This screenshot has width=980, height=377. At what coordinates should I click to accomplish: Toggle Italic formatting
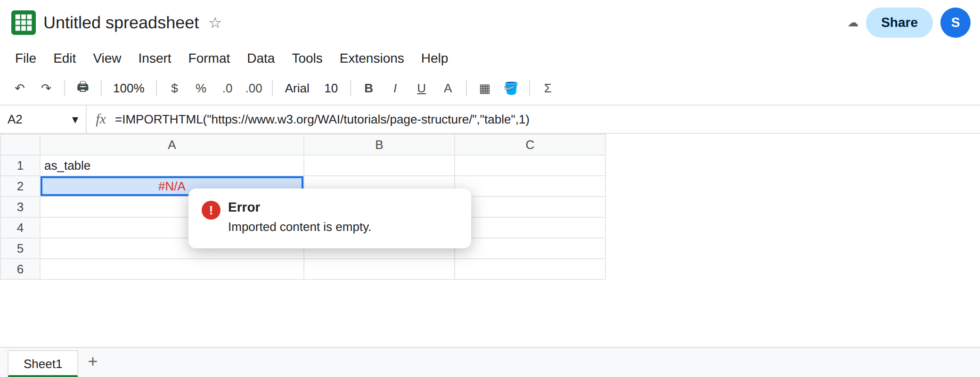point(395,88)
